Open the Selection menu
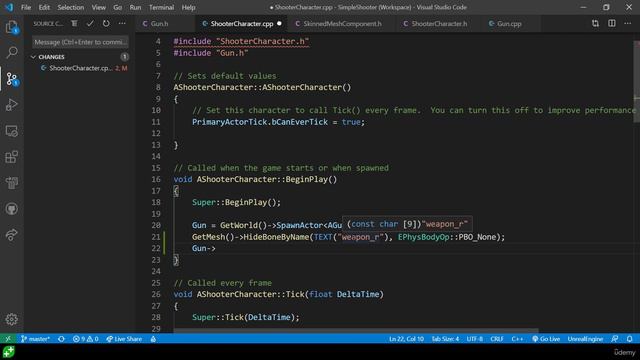The width and height of the screenshot is (640, 360). pyautogui.click(x=71, y=7)
